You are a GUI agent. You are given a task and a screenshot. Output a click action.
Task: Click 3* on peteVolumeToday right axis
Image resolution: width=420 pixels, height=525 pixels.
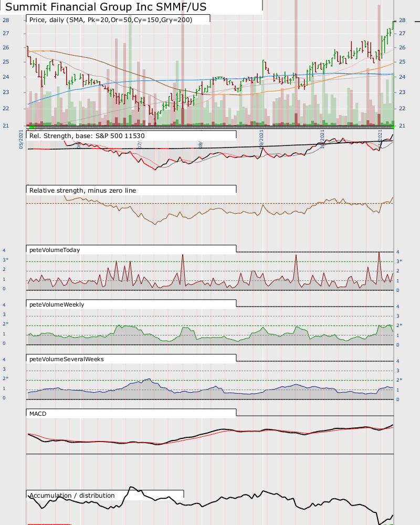(399, 261)
